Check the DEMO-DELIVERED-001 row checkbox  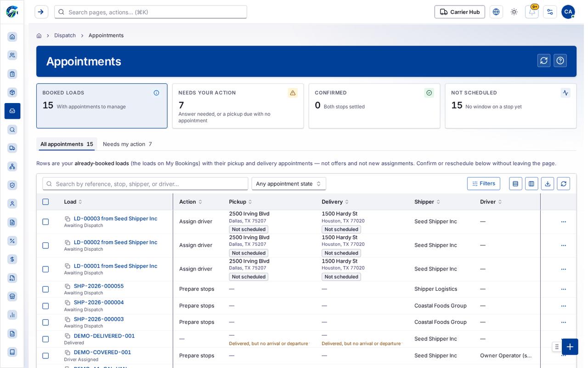(x=45, y=339)
